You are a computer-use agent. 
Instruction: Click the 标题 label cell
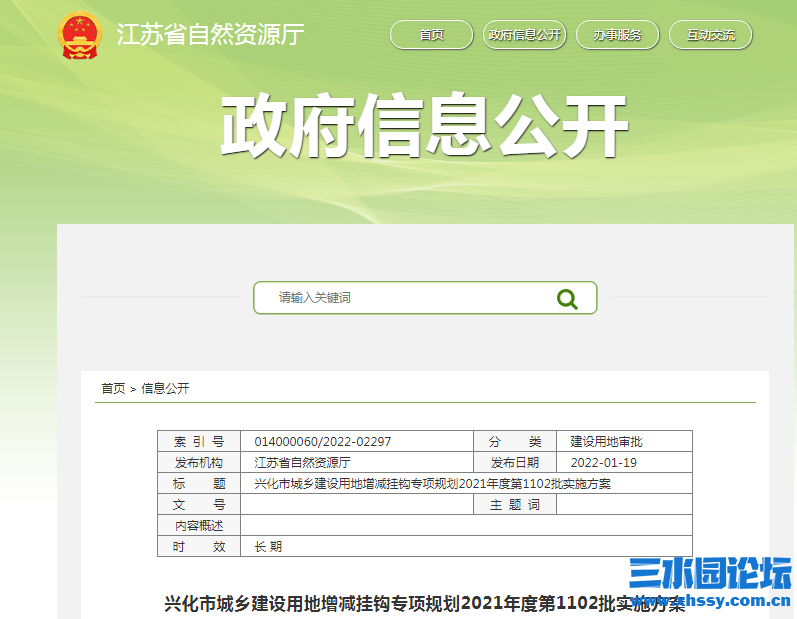pyautogui.click(x=199, y=483)
